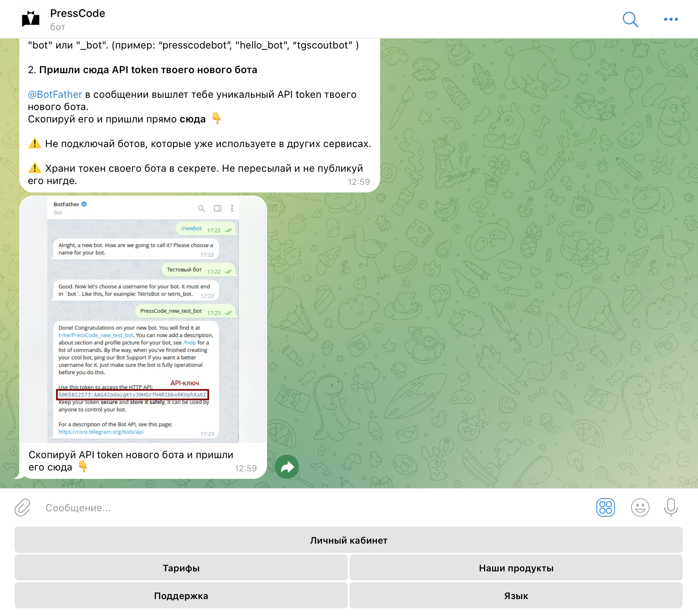
Task: Open the chat options three-dot menu
Action: click(671, 19)
